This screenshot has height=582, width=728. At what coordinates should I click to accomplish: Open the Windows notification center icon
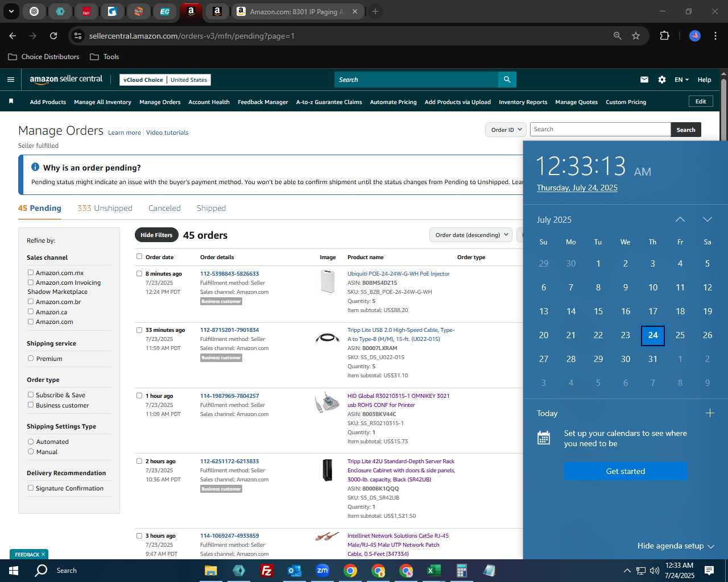click(709, 571)
